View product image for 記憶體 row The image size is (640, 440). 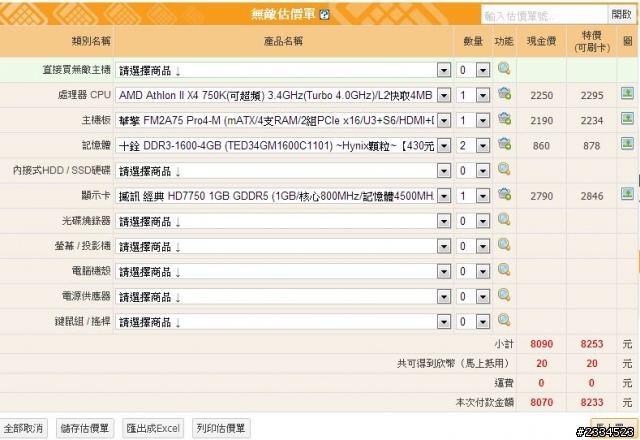tap(627, 144)
